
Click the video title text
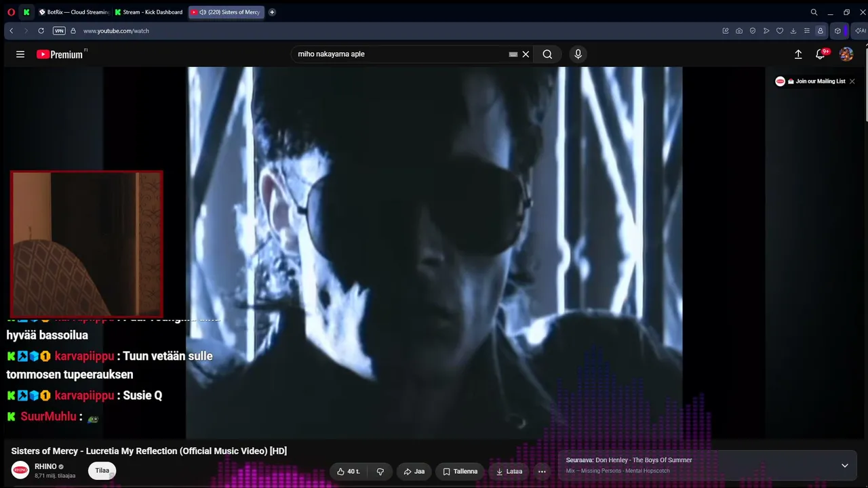[149, 451]
